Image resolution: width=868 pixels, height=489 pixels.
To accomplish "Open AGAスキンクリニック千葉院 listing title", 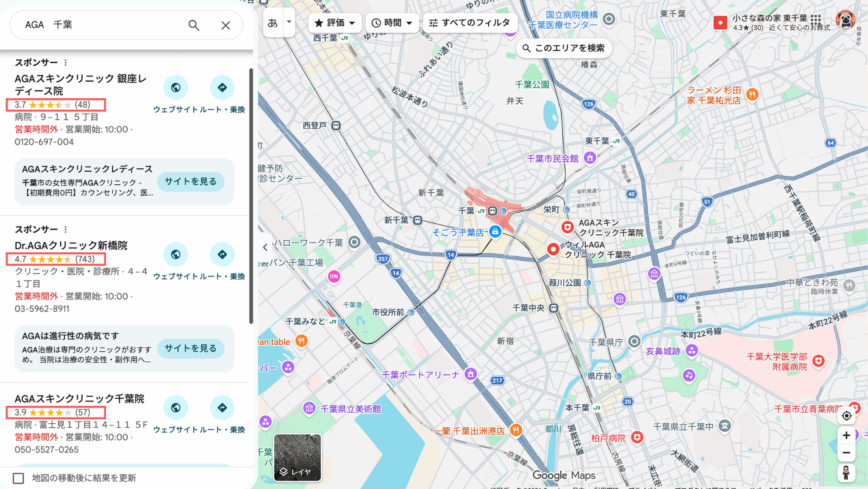I will [x=79, y=399].
